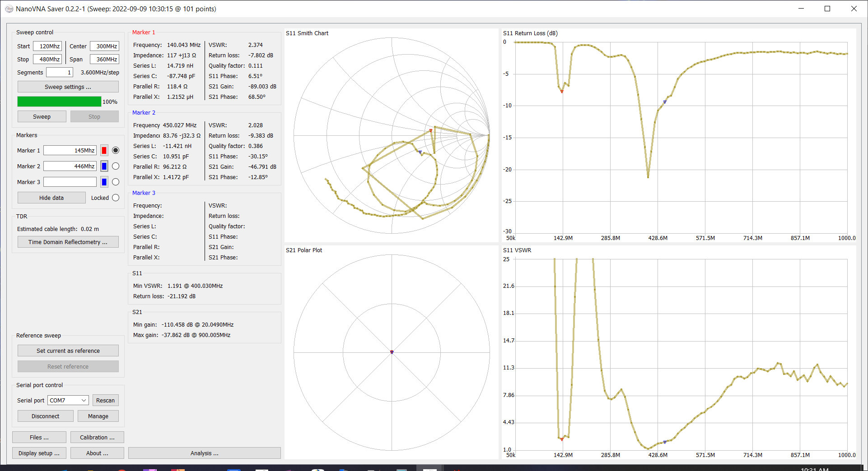
Task: Click Marker 3 blue color swatch
Action: tap(104, 182)
